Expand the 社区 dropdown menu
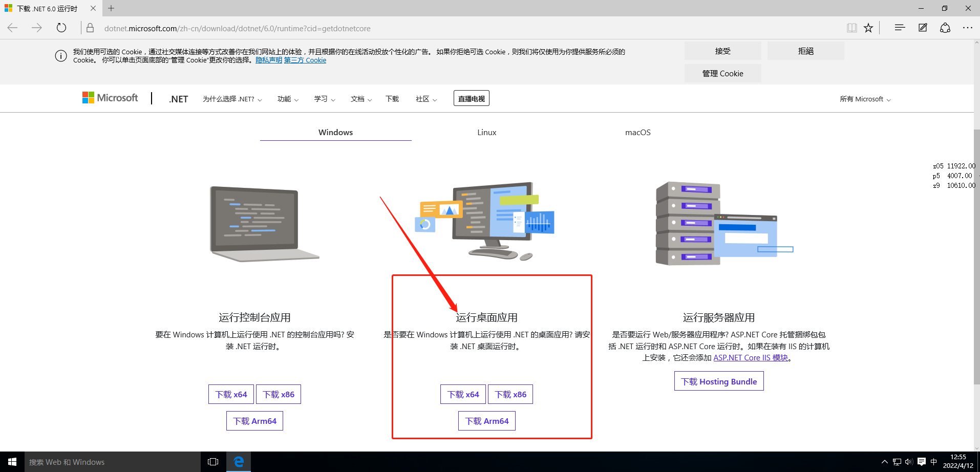 click(426, 99)
